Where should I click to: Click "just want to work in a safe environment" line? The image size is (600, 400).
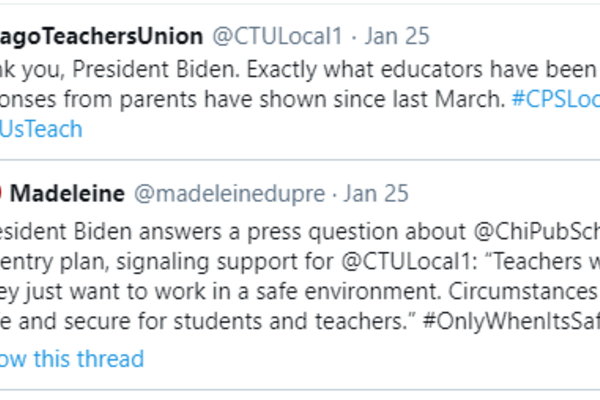coord(200,296)
